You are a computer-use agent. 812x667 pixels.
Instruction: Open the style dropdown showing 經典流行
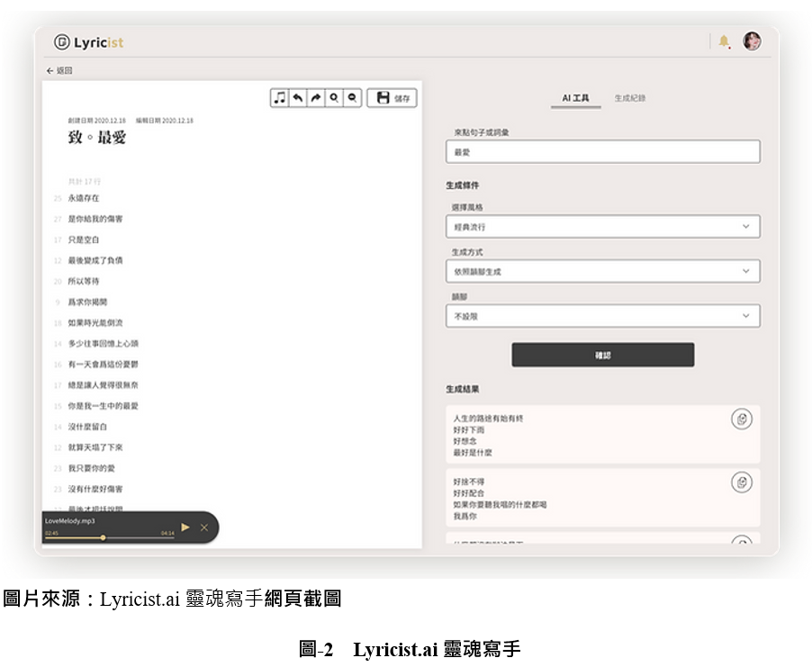pos(603,226)
